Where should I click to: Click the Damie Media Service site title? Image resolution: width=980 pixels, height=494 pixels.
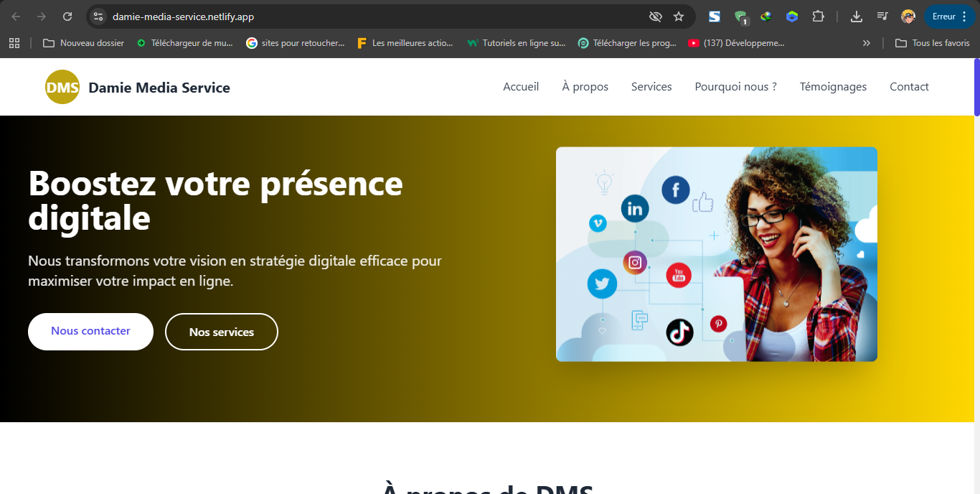[x=159, y=88]
